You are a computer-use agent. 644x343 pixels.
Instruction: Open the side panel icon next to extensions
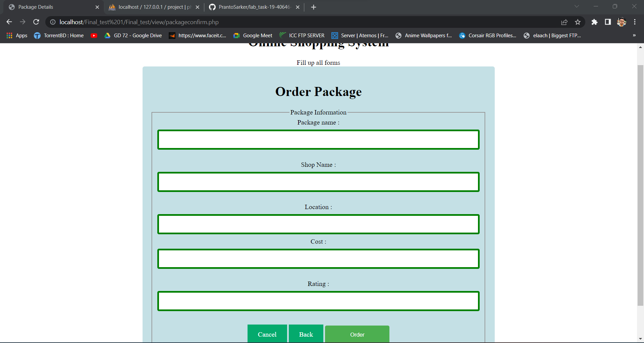608,22
